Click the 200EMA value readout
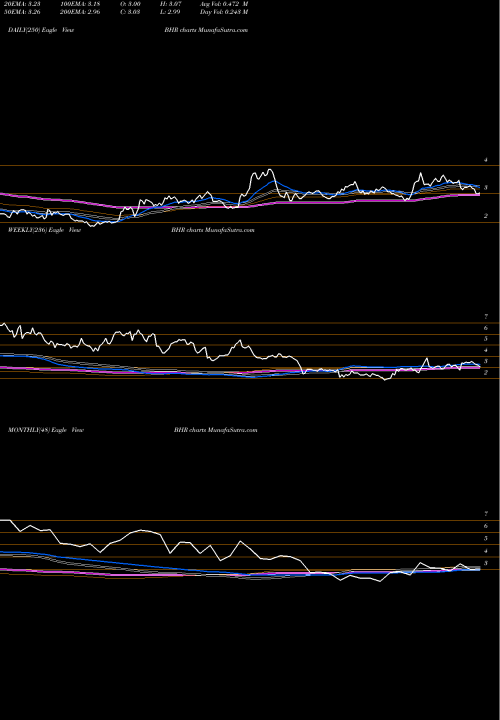Screen dimensions: 500x720 [80, 12]
